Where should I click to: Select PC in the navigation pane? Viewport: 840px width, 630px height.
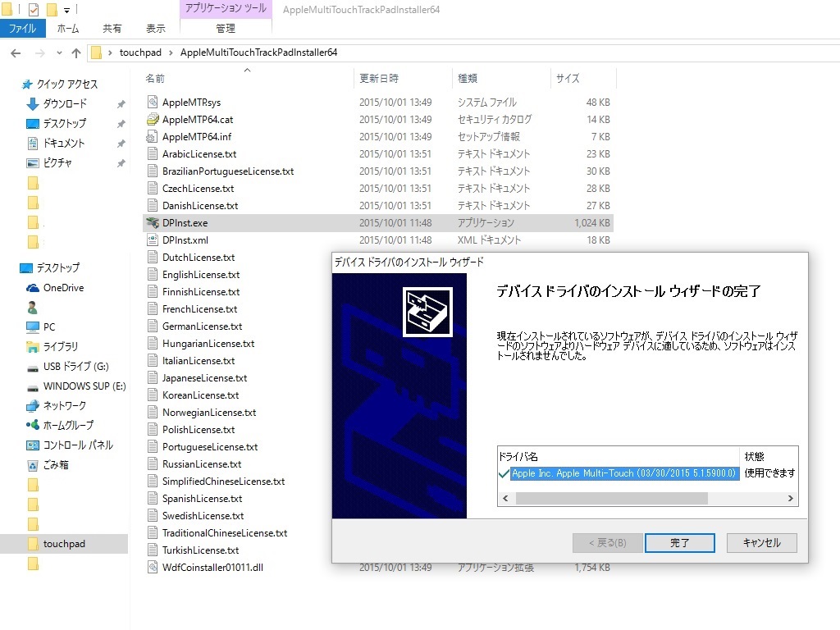pyautogui.click(x=48, y=326)
